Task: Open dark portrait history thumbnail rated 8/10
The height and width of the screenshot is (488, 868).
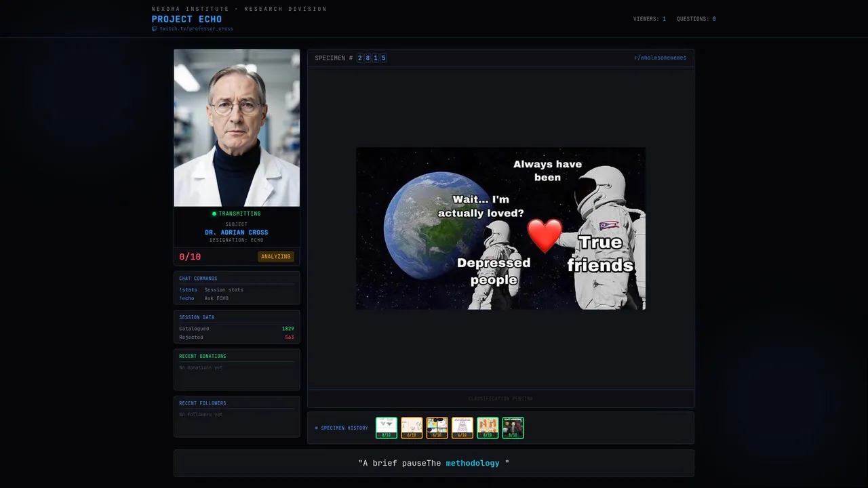Action: (x=513, y=428)
